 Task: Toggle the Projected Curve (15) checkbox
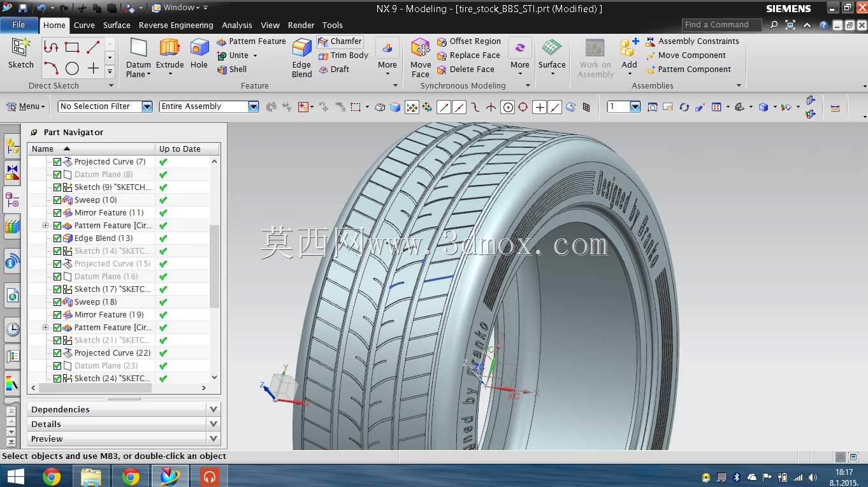[x=57, y=264]
